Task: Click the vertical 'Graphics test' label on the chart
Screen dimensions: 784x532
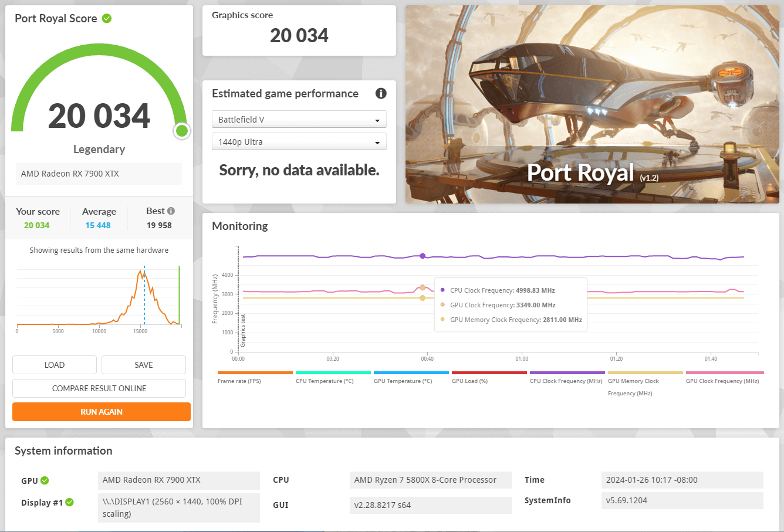Action: coord(243,331)
